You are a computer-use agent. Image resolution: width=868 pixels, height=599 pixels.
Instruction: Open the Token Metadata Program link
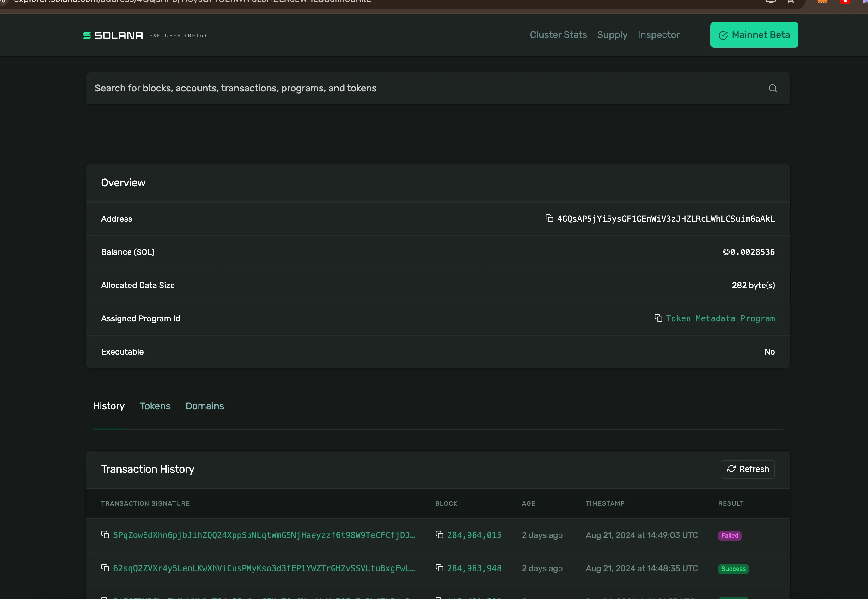pos(720,318)
